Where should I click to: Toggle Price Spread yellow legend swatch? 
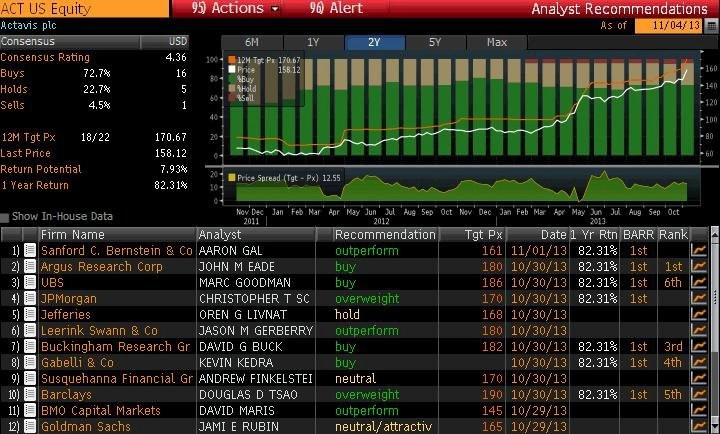point(231,178)
